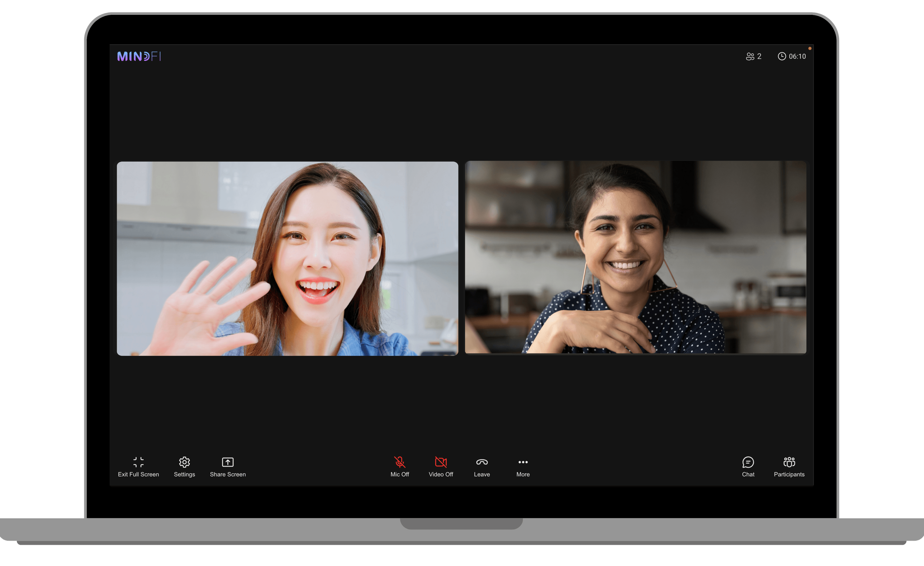Start Share Screen
Viewport: 924px width, 566px height.
(x=228, y=462)
